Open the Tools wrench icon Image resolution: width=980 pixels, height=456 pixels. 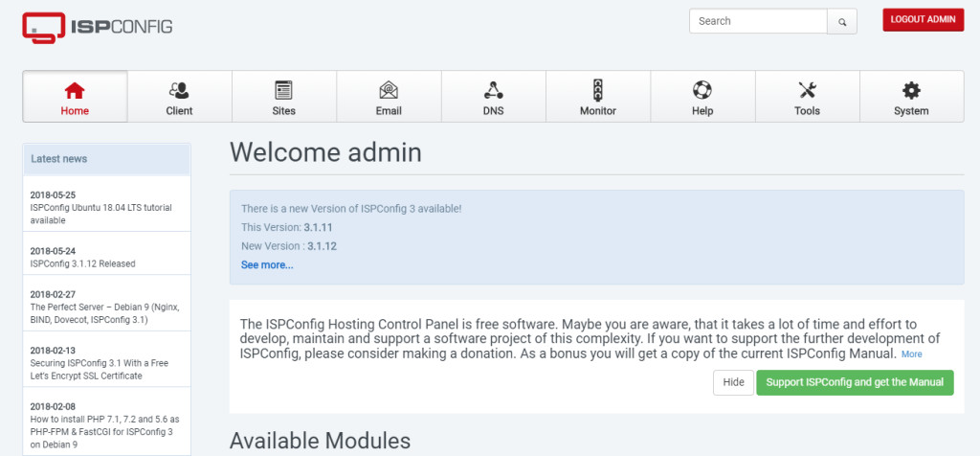point(807,90)
